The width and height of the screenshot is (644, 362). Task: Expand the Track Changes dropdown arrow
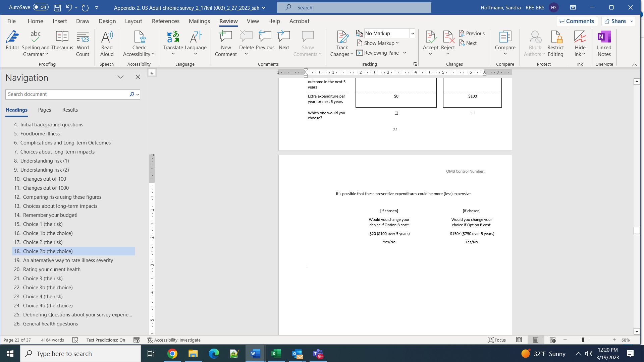tap(352, 54)
